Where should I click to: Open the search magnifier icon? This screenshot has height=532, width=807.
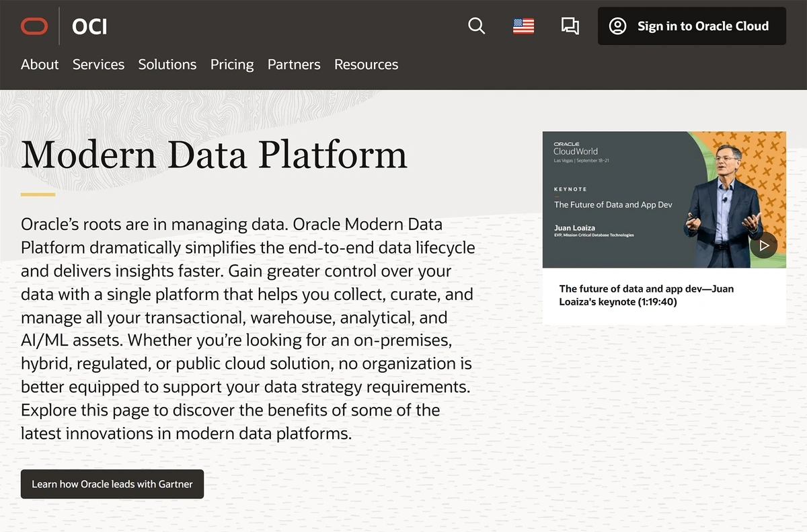coord(476,26)
